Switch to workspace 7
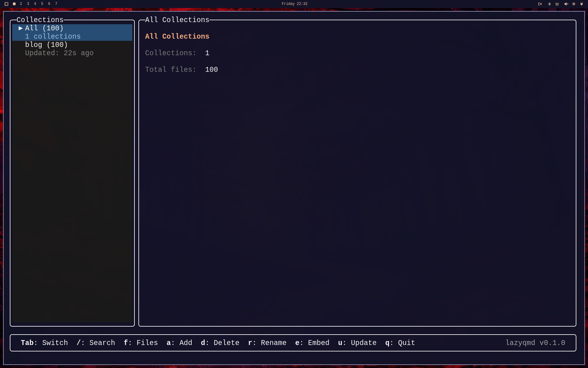 click(56, 4)
